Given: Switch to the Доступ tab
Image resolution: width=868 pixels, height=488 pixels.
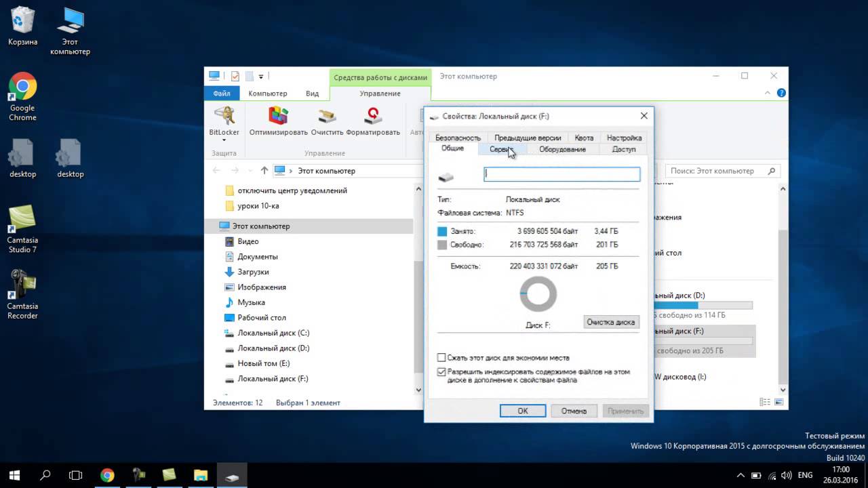Looking at the screenshot, I should [624, 149].
